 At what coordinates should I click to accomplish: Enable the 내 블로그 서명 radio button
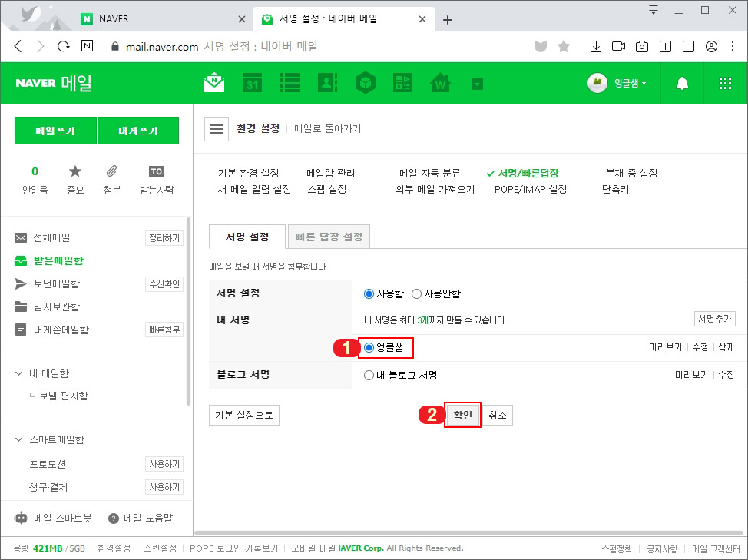tap(369, 374)
